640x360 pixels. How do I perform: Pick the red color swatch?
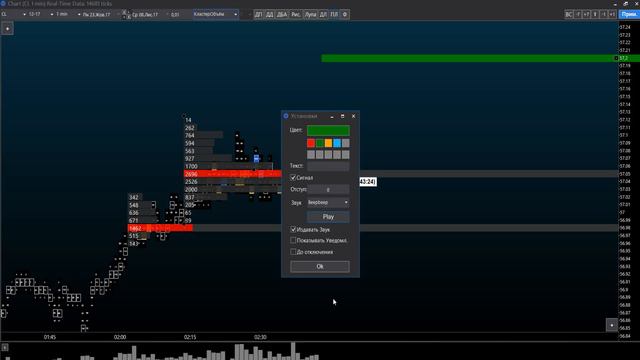[x=311, y=143]
